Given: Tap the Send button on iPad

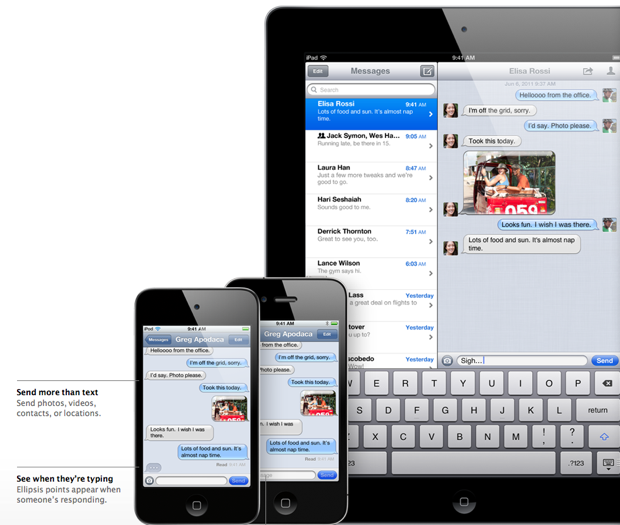Looking at the screenshot, I should pyautogui.click(x=605, y=361).
